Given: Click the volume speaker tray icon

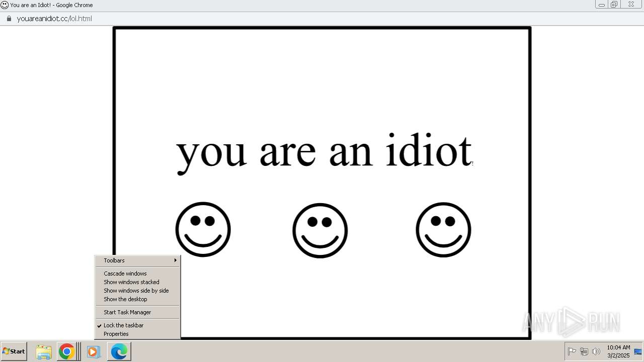Looking at the screenshot, I should (x=596, y=351).
